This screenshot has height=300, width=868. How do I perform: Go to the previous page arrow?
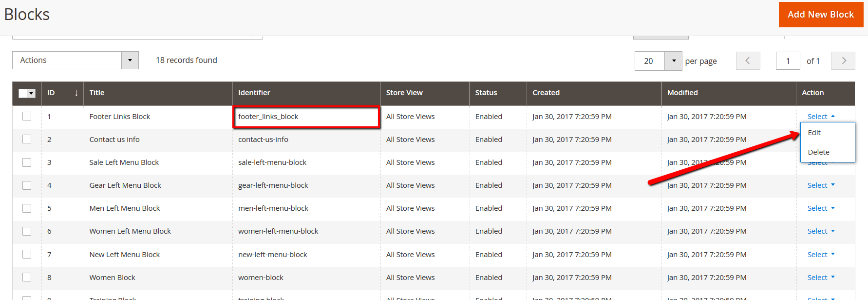(748, 61)
